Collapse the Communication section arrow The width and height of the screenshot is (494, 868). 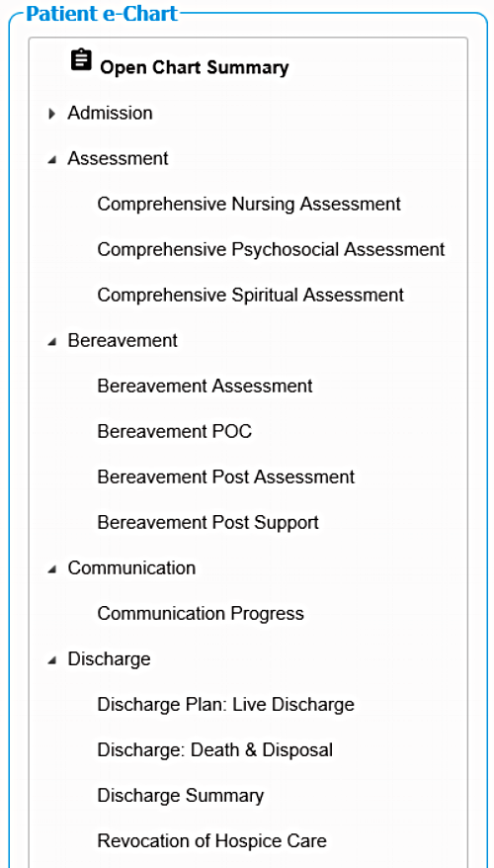coord(52,569)
